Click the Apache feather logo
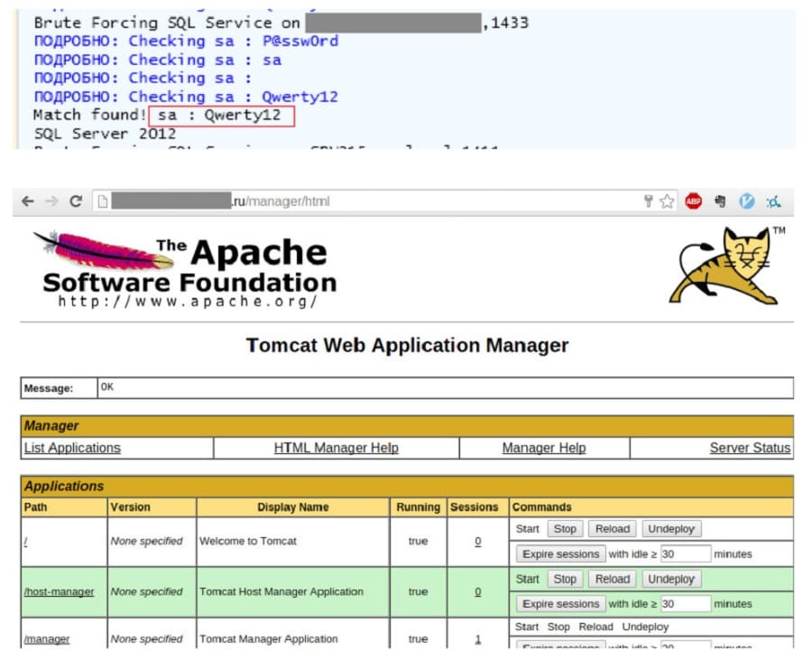Viewport: 812px width, 669px height. [104, 250]
